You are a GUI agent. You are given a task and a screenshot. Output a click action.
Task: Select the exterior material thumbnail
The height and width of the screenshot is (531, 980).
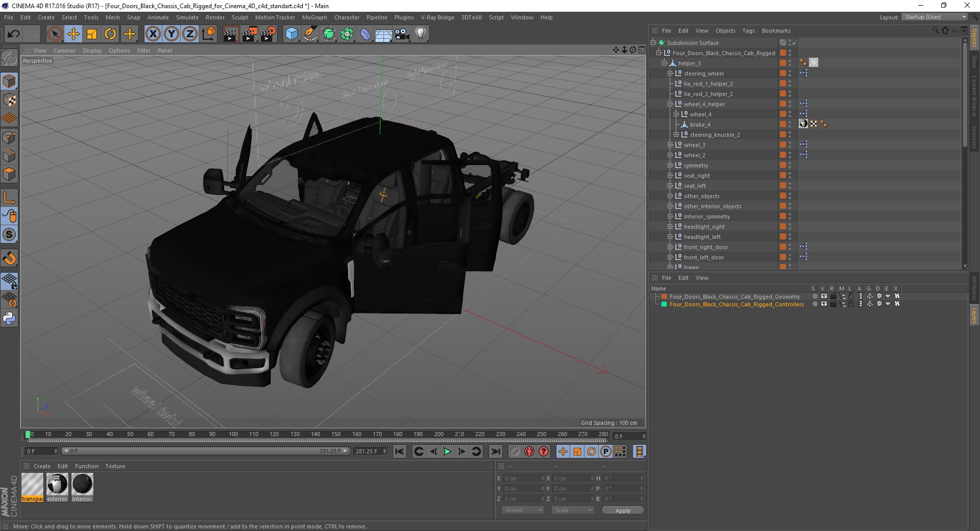[x=57, y=485]
